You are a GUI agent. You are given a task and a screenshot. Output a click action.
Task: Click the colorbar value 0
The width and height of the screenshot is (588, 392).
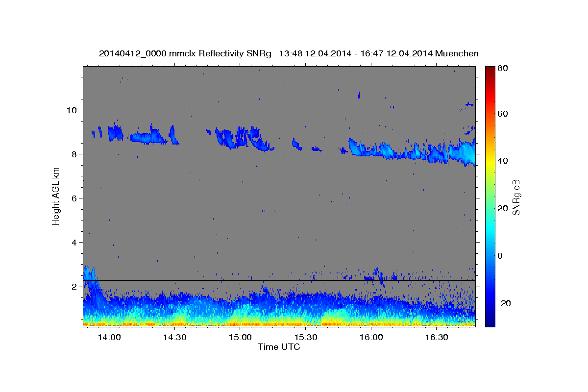coord(500,256)
